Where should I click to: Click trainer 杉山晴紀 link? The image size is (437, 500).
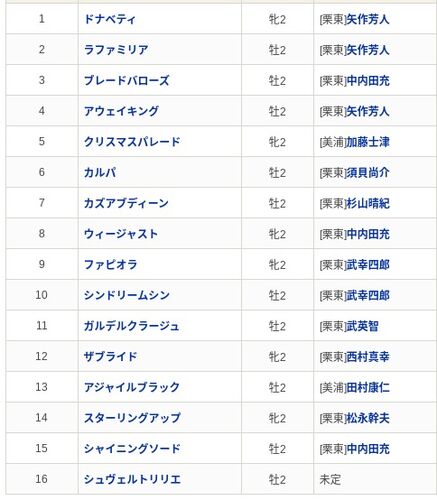[368, 204]
